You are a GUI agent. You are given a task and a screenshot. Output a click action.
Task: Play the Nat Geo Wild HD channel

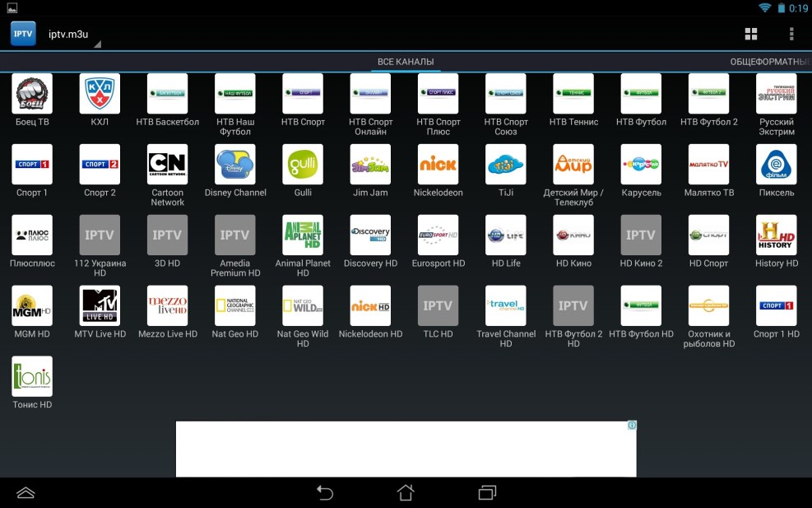click(x=303, y=306)
